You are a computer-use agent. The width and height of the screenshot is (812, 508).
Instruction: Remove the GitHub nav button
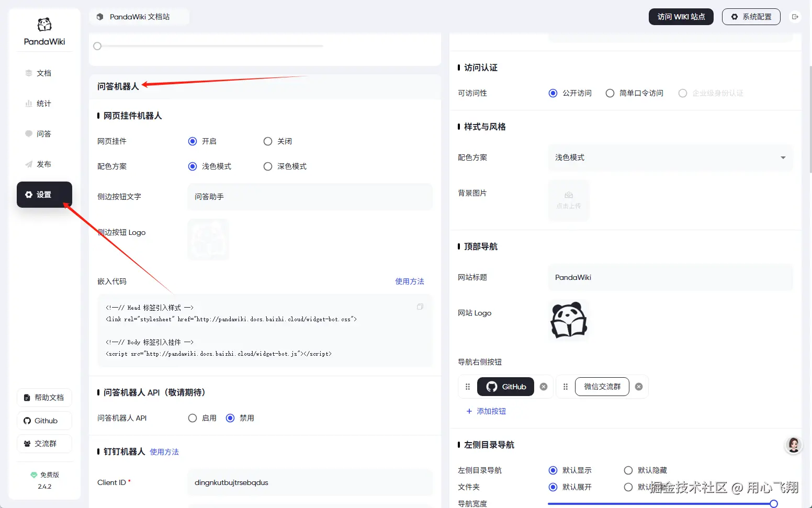point(544,387)
